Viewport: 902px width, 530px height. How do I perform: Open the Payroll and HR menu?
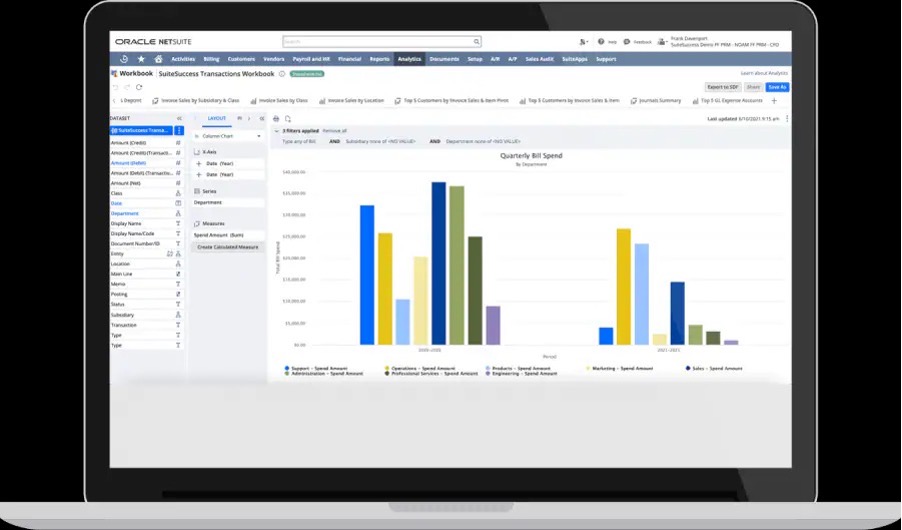311,59
